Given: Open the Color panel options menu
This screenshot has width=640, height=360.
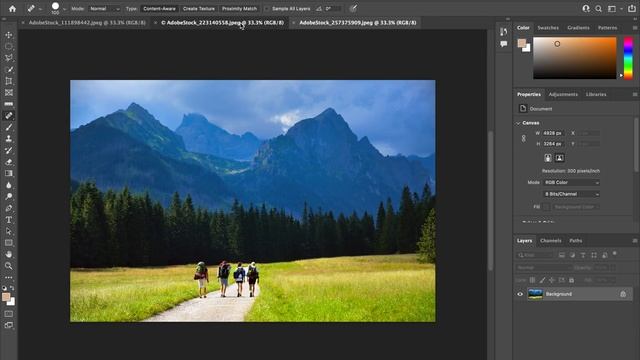Looking at the screenshot, I should [635, 28].
